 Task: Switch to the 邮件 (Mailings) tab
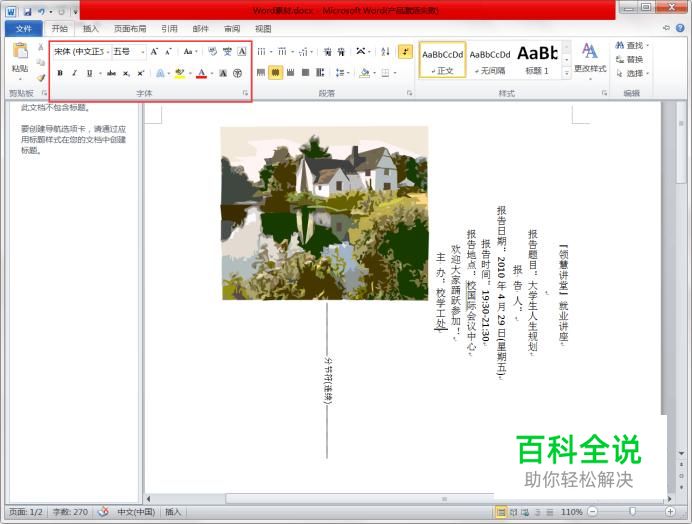[200, 29]
